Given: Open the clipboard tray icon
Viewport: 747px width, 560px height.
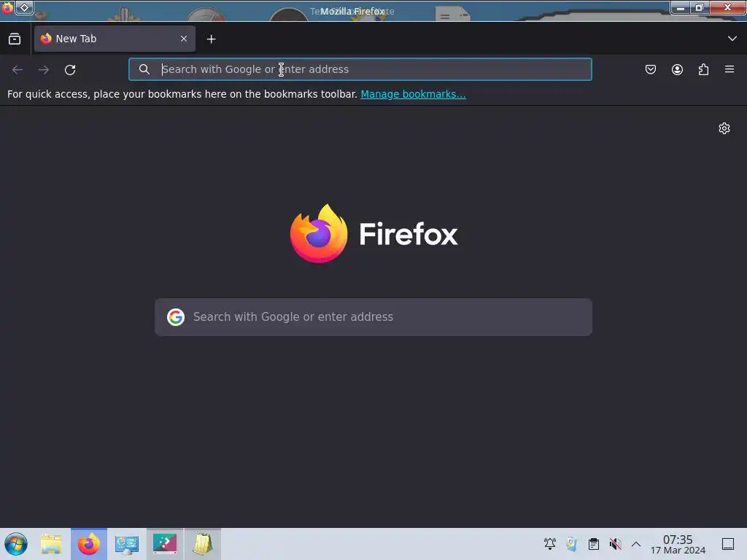Looking at the screenshot, I should point(594,544).
